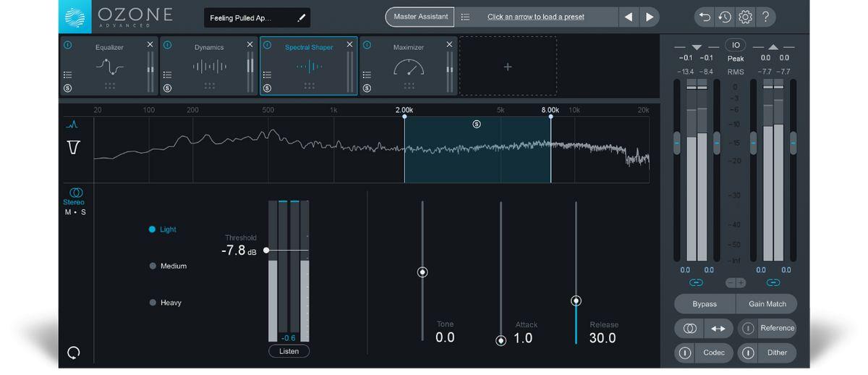This screenshot has width=868, height=375.
Task: Remove the Equalizer module
Action: pyautogui.click(x=150, y=45)
